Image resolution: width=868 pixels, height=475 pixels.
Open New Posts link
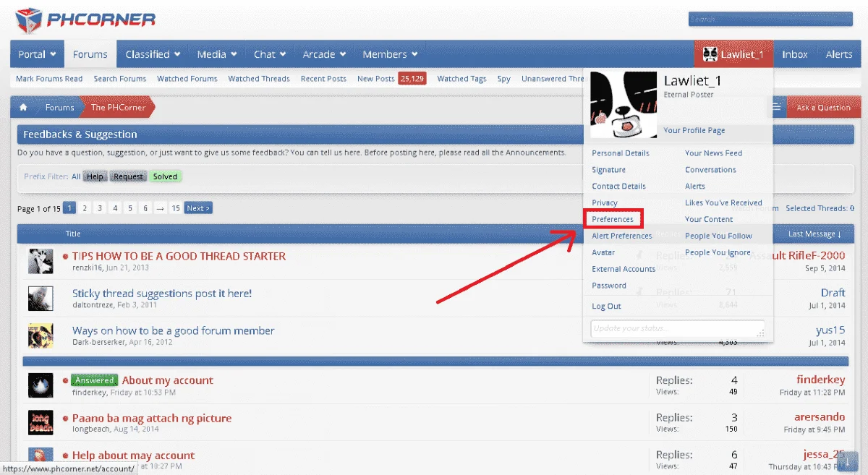coord(376,79)
